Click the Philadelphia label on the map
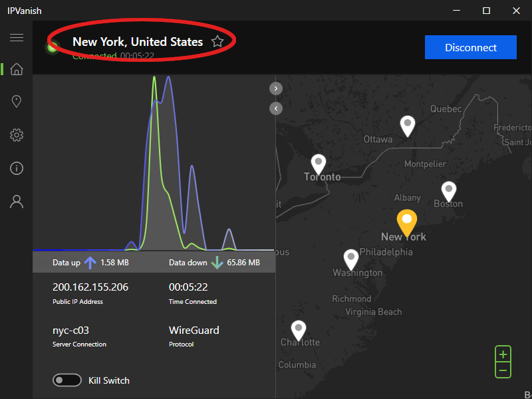532x399 pixels. (386, 252)
